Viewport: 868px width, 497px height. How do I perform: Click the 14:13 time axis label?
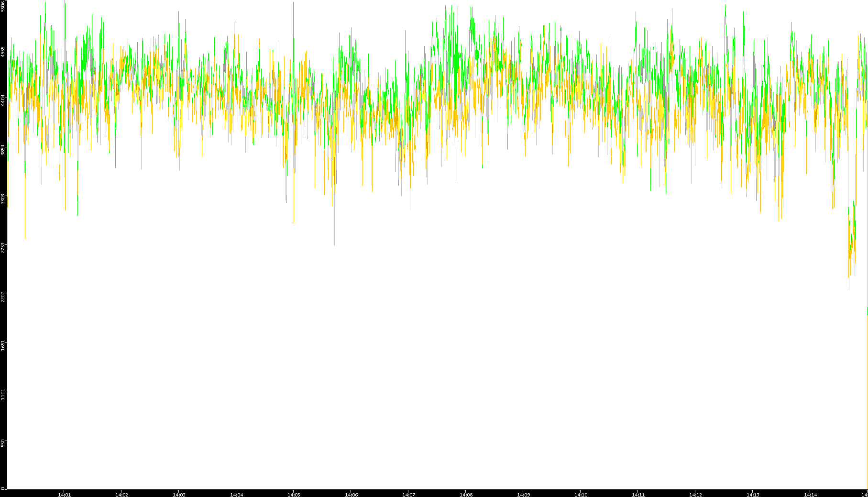(x=753, y=495)
